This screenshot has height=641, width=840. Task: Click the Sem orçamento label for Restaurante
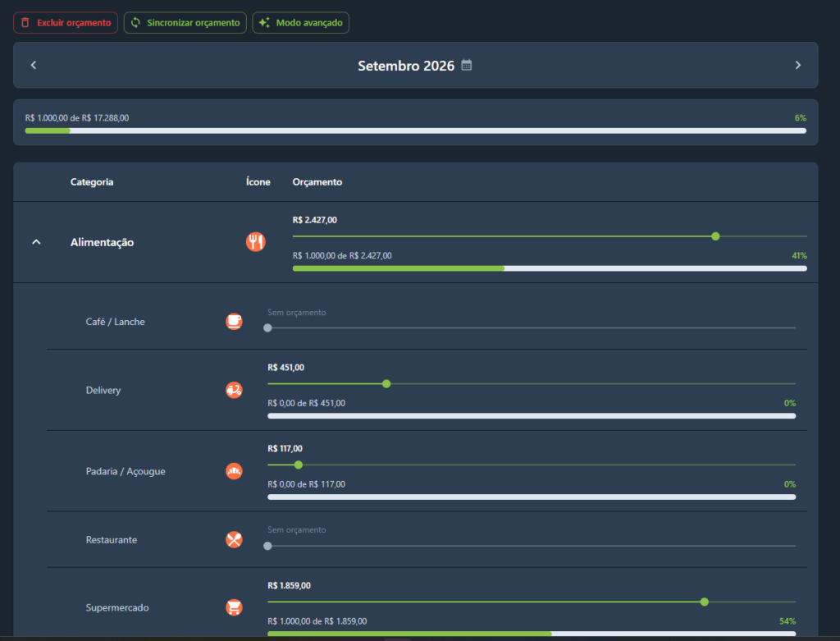pyautogui.click(x=296, y=530)
